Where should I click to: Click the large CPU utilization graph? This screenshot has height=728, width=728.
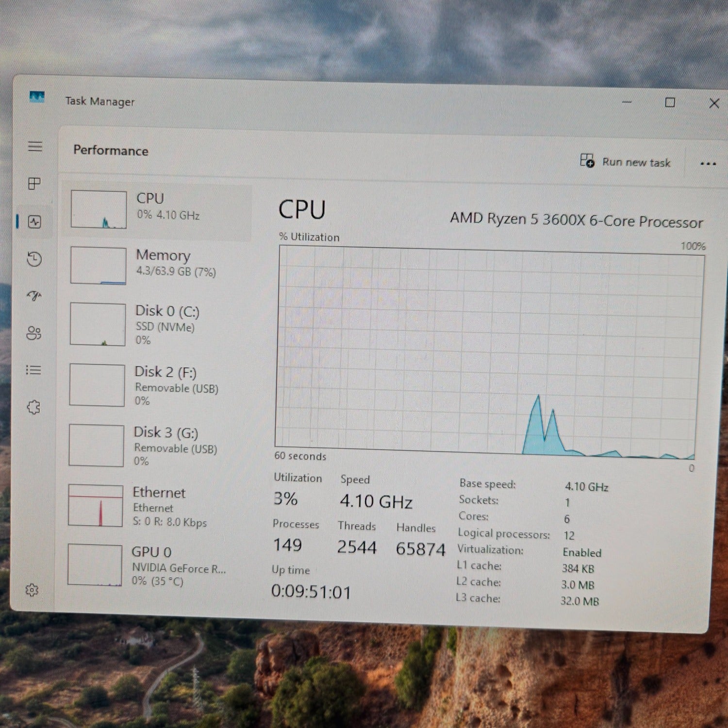pos(489,353)
